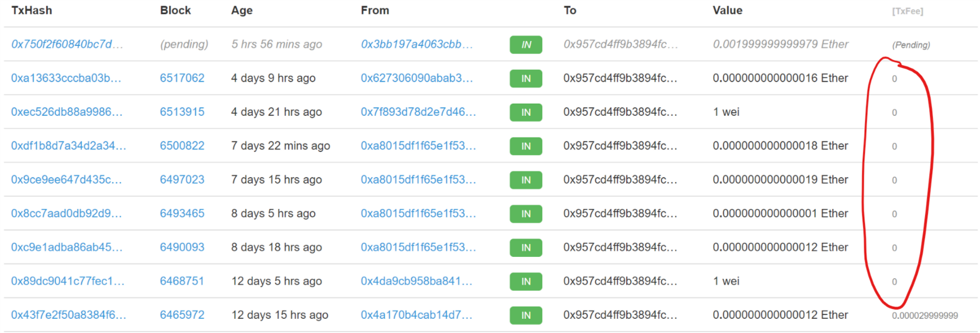View From address 0x7f893d78d2e7d46

(x=418, y=112)
